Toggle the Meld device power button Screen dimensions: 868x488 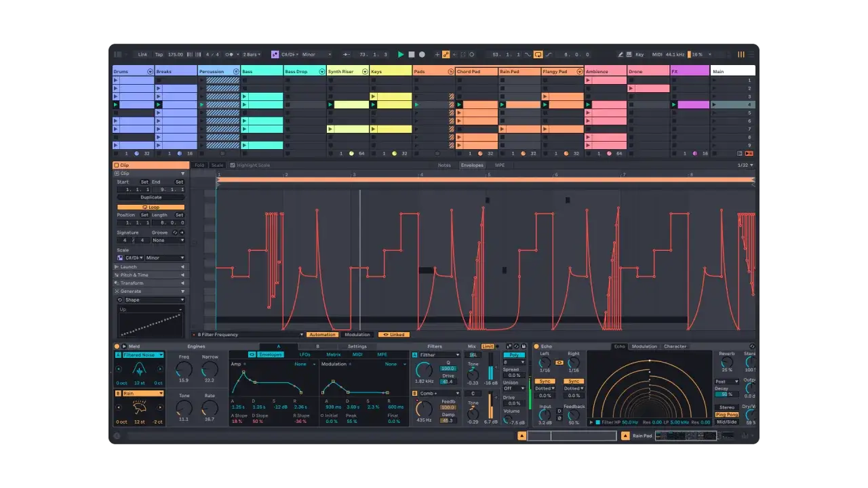coord(116,346)
